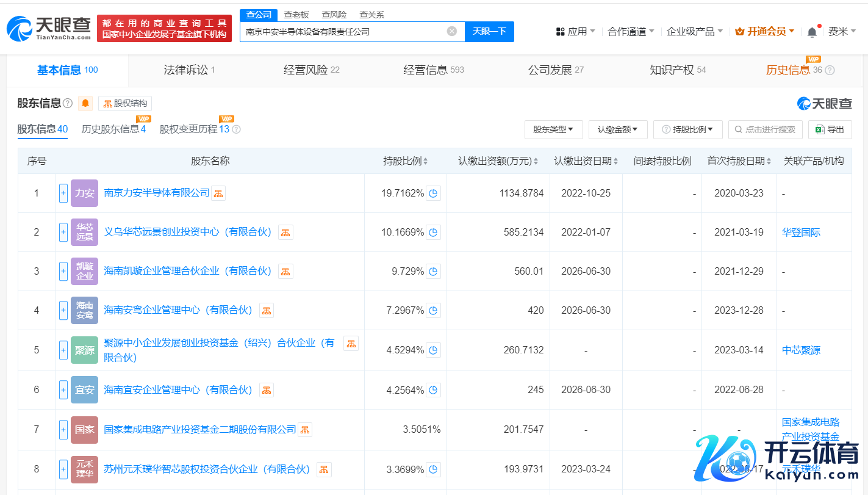This screenshot has height=495, width=868.
Task: Open structure icon for 国家集成电路产业投资基金二期
Action: (x=304, y=430)
